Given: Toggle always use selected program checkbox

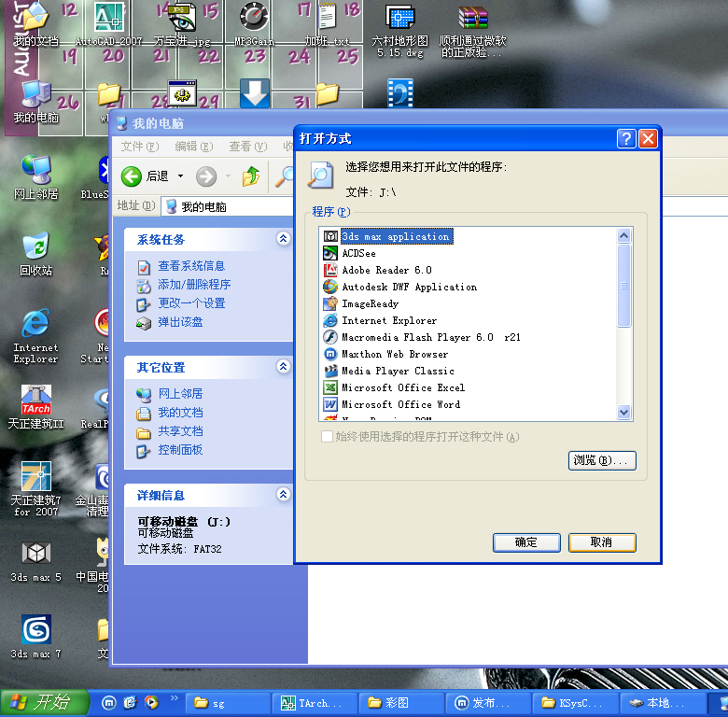Looking at the screenshot, I should tap(327, 437).
